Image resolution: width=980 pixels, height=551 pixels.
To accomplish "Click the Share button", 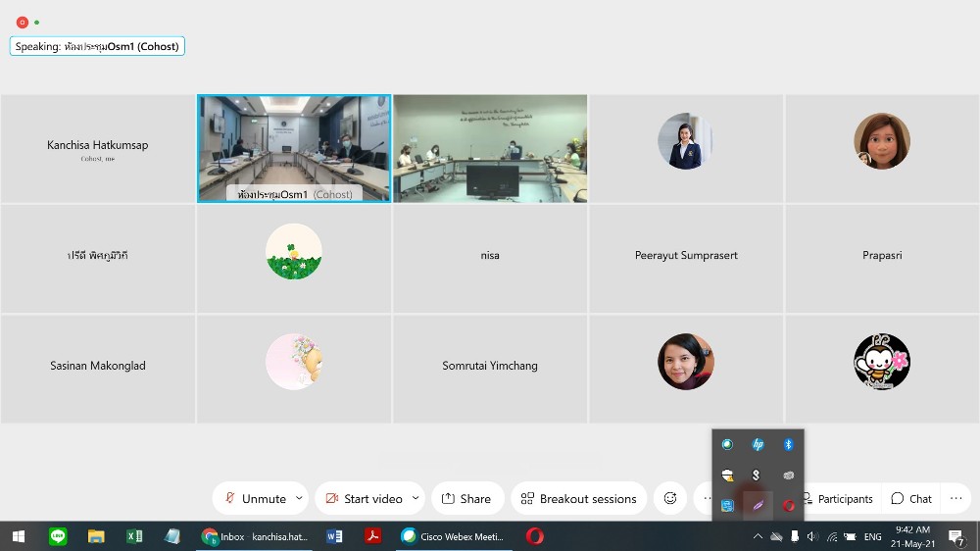I will pyautogui.click(x=466, y=498).
